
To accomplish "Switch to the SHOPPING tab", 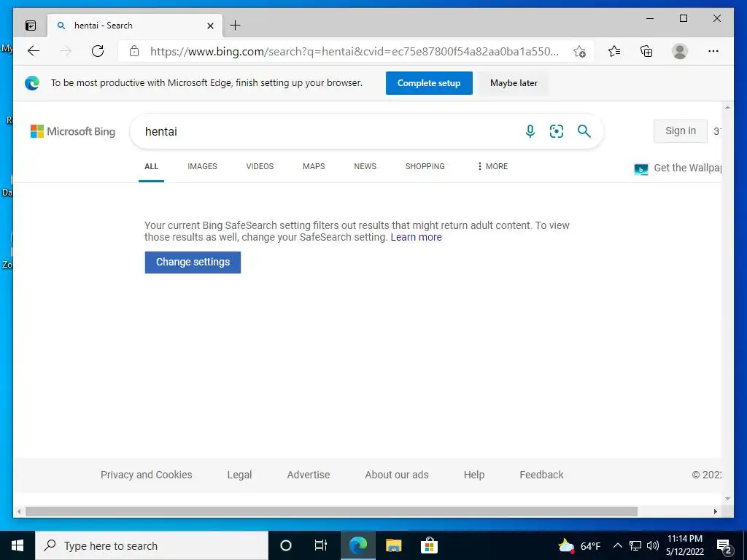I will tap(425, 166).
